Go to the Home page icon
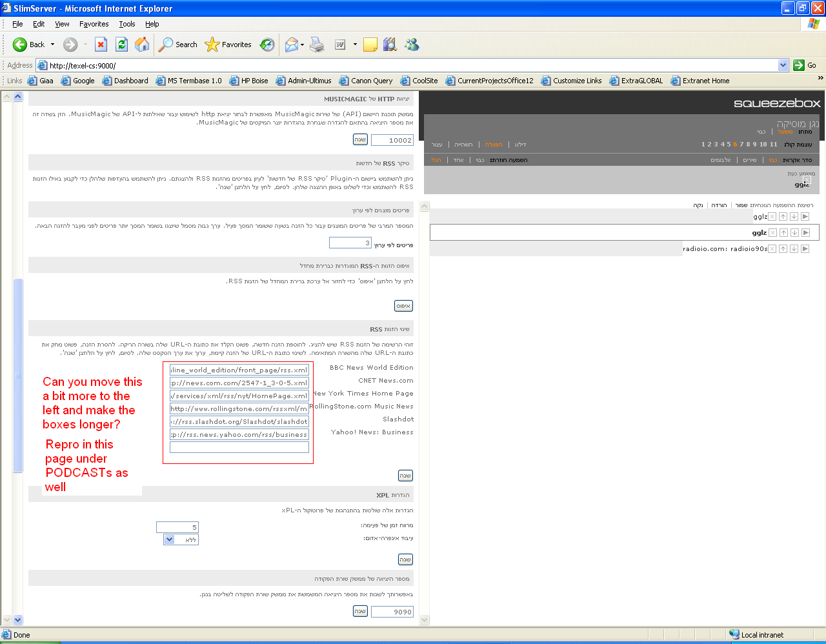Viewport: 826px width, 644px height. point(142,45)
